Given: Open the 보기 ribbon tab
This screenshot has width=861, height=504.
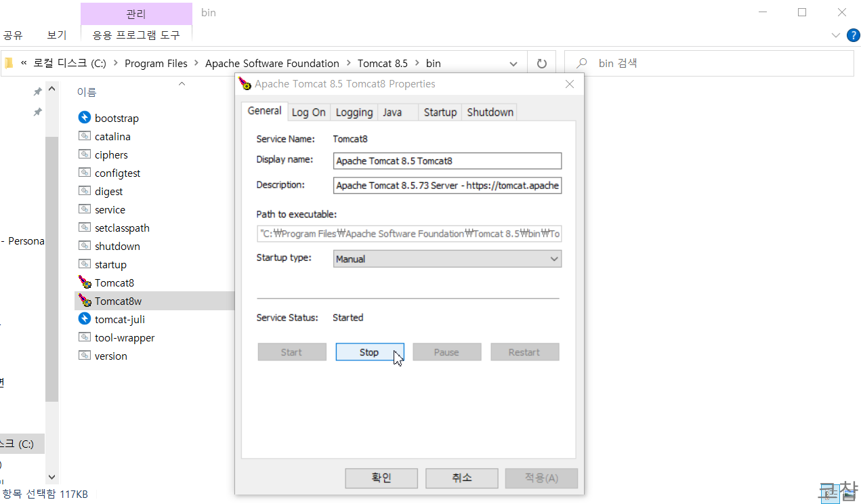Looking at the screenshot, I should pyautogui.click(x=57, y=35).
